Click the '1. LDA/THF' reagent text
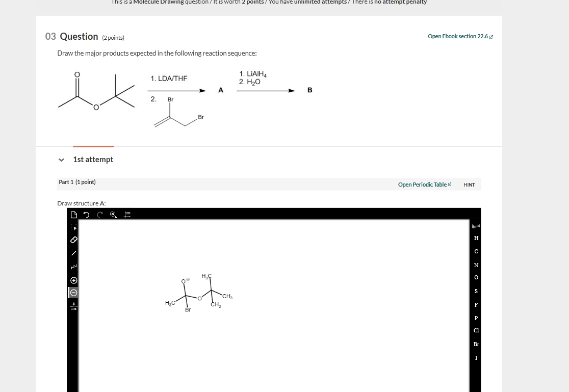Screen dimensions: 569x392 (169, 79)
